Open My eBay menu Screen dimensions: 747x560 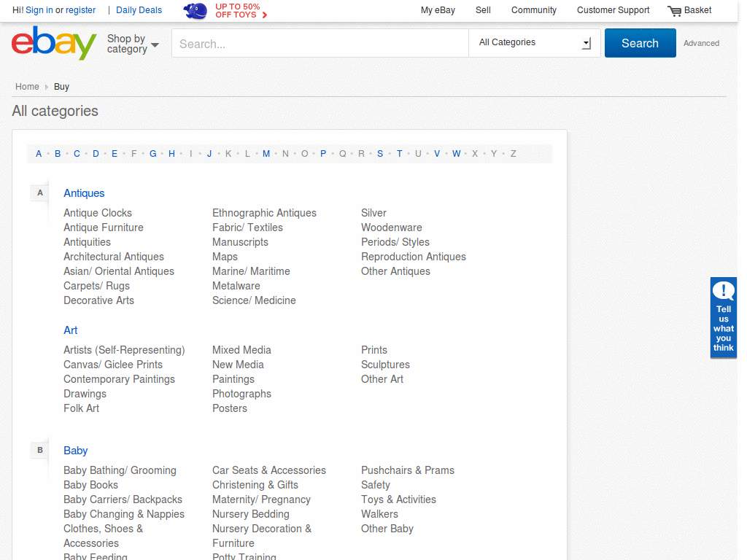[x=438, y=10]
